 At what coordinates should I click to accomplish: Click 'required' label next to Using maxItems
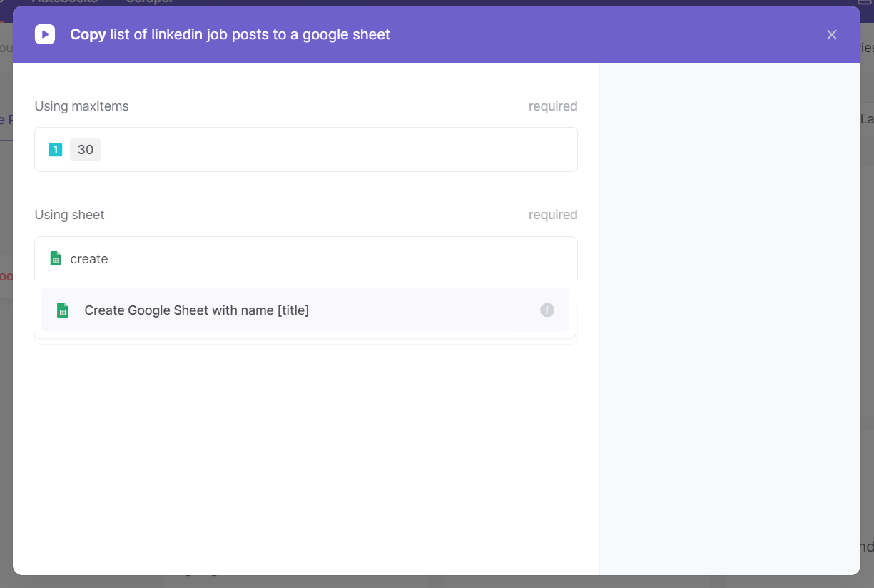click(552, 106)
